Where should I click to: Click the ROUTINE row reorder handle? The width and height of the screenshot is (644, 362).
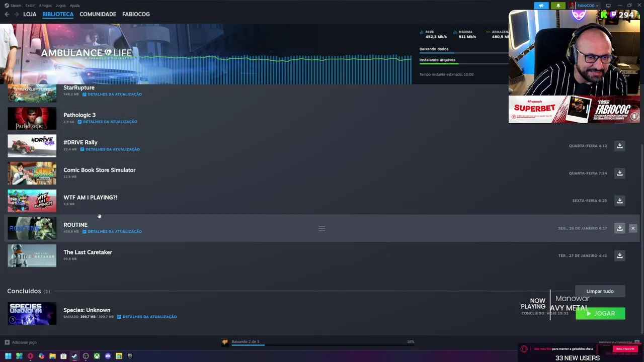click(x=322, y=229)
